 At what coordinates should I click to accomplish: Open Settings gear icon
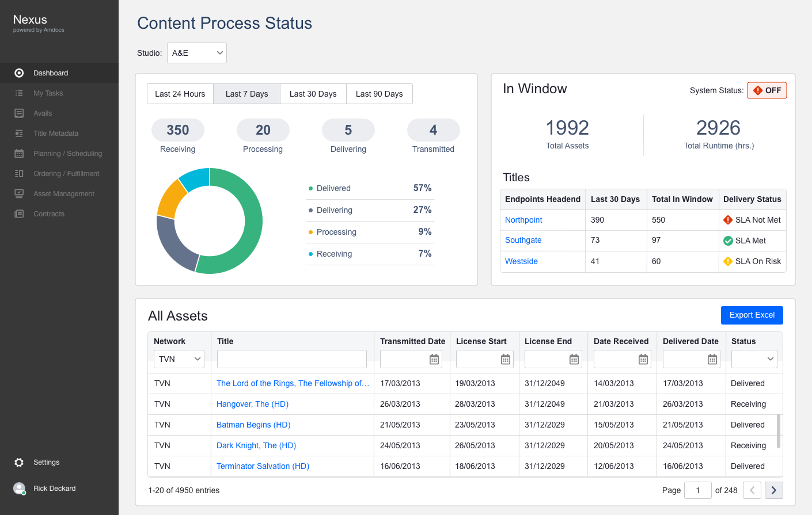click(19, 463)
